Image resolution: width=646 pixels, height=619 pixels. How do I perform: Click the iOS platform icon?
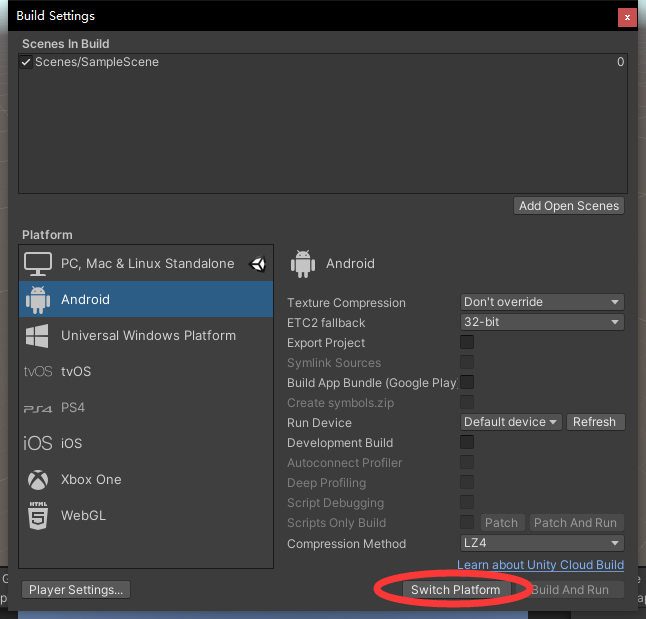point(38,443)
